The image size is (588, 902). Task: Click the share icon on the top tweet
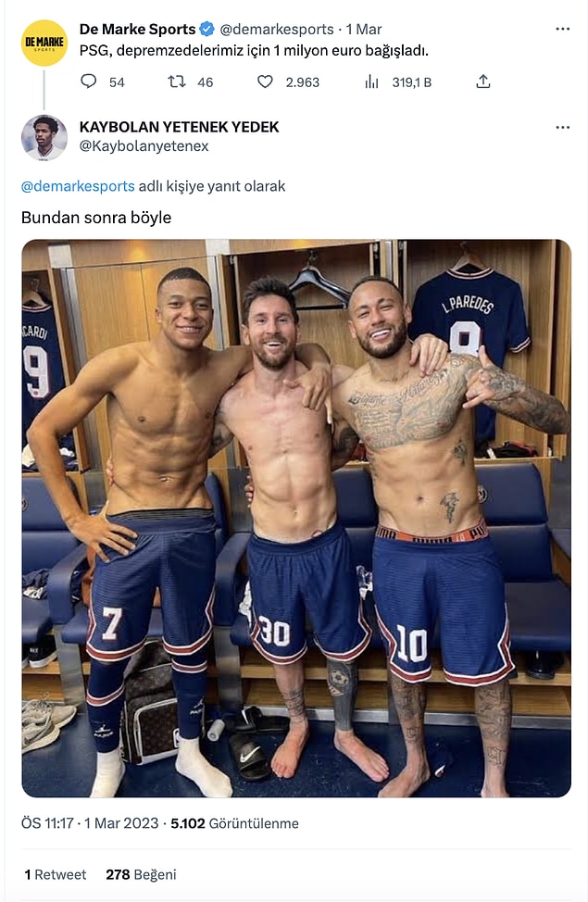(483, 81)
